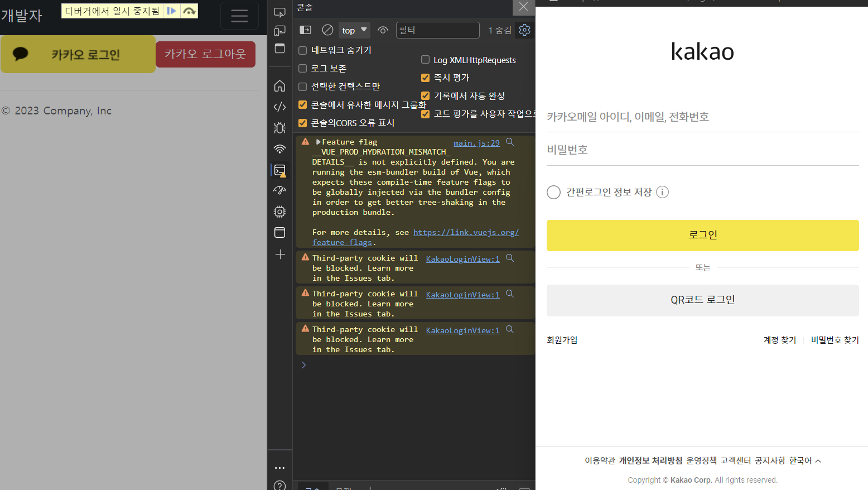This screenshot has width=868, height=490.
Task: Open the 한국어 language selector
Action: 805,460
